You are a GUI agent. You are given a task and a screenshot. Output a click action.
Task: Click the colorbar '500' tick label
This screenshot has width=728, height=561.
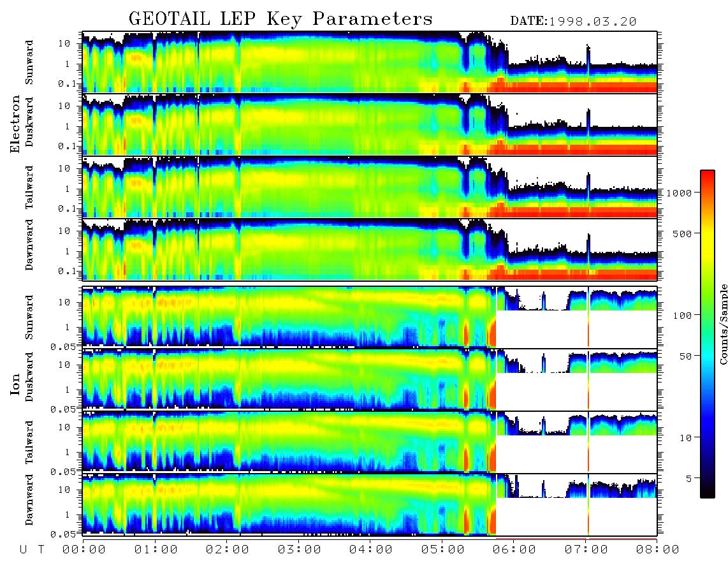click(683, 233)
